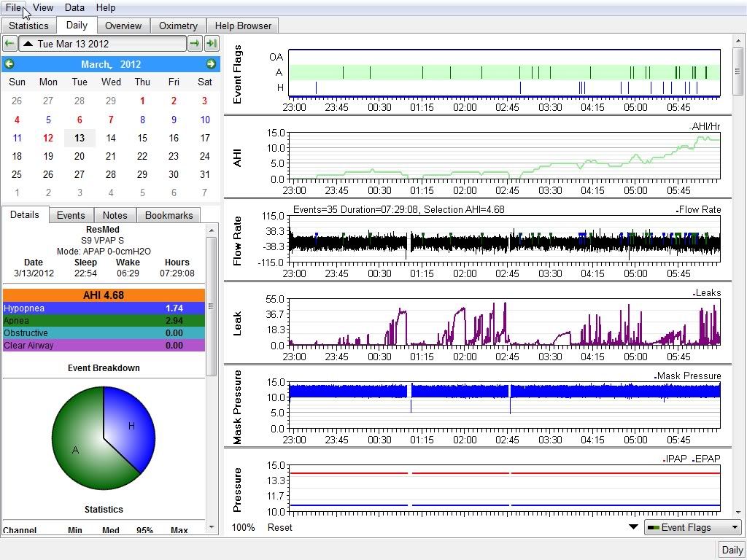Click the details panel scrollbar thumb
This screenshot has height=560, width=747.
coord(211,306)
